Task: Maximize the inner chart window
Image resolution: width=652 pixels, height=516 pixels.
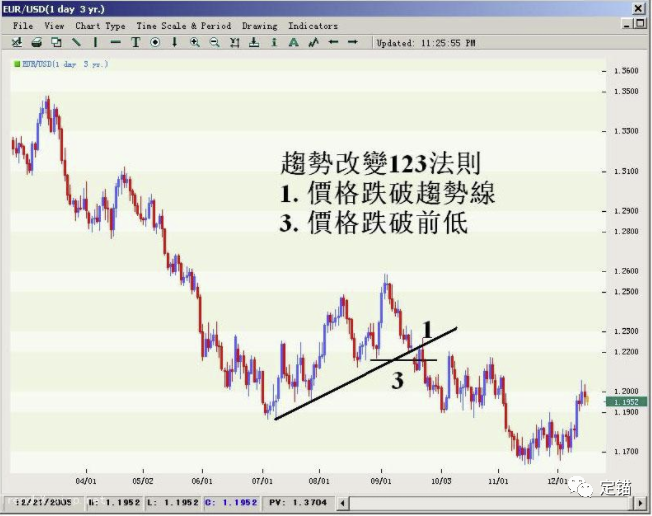Action: 640,24
